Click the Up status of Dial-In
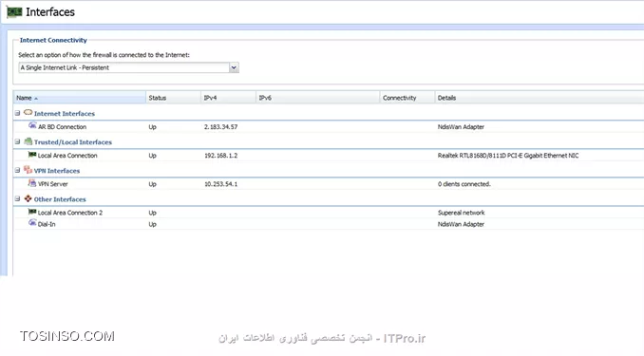The height and width of the screenshot is (356, 644). point(152,225)
